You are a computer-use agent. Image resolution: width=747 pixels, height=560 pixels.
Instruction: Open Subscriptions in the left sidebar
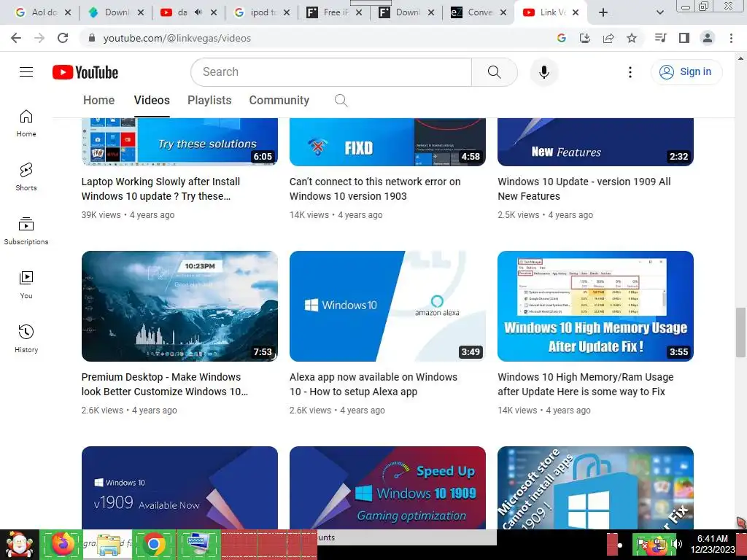(26, 231)
